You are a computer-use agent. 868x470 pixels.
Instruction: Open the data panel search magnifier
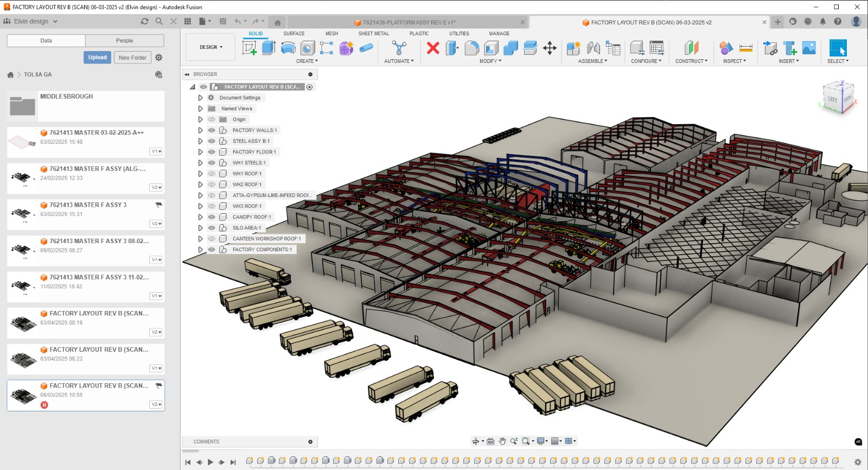[x=159, y=21]
